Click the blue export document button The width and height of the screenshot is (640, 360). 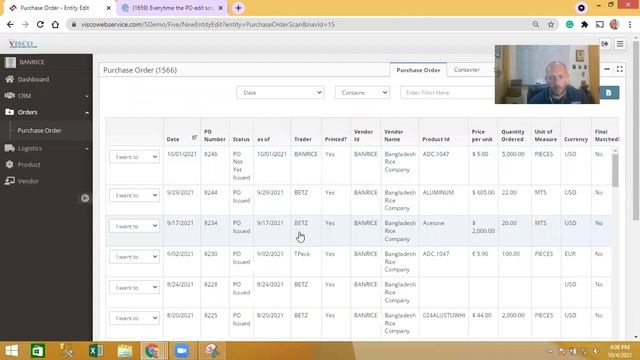click(x=609, y=93)
